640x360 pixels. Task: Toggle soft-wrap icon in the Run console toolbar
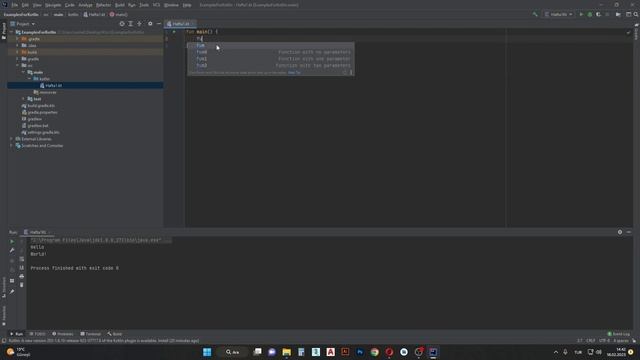[x=22, y=259]
